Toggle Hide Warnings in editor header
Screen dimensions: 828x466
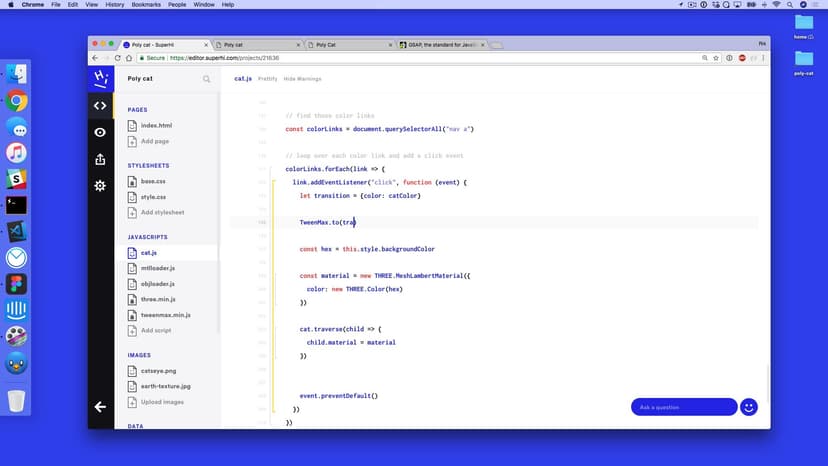click(302, 78)
